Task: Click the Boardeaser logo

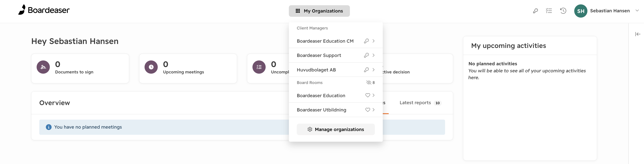Action: pyautogui.click(x=44, y=10)
